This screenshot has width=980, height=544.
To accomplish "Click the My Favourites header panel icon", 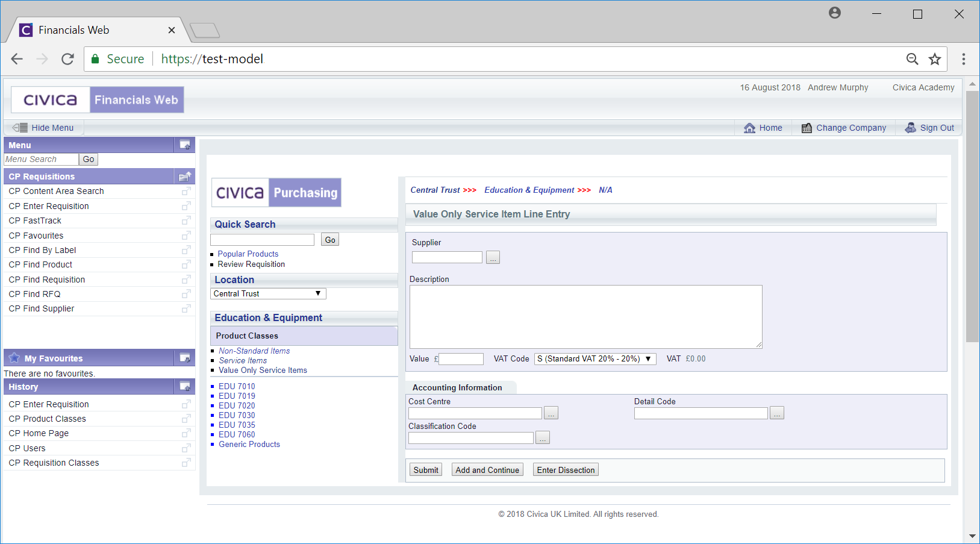I will (185, 358).
